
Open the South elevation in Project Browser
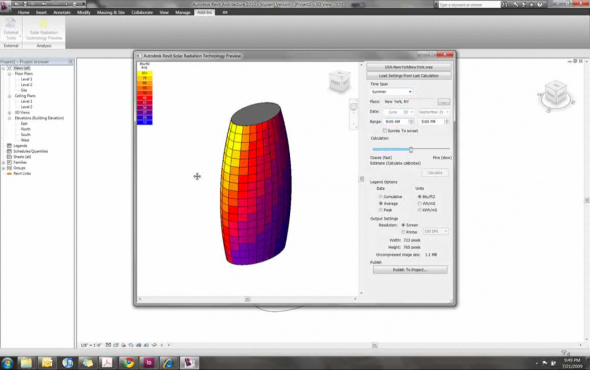[26, 135]
